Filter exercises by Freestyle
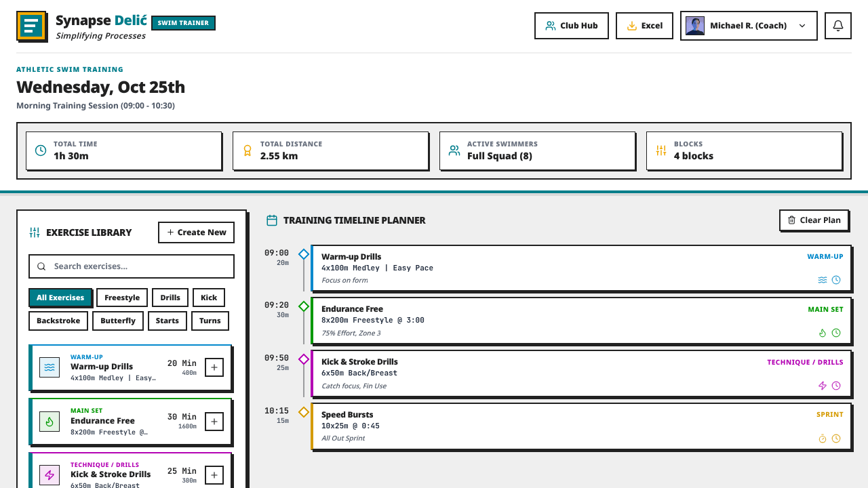Screen dimensions: 868x488 point(122,298)
